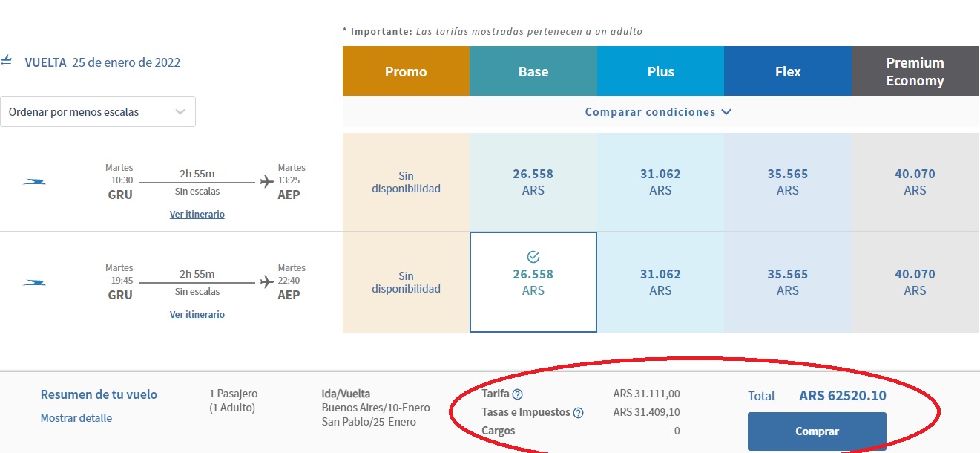The image size is (980, 453).
Task: Click the Tarifa help question-mark icon
Action: [518, 394]
